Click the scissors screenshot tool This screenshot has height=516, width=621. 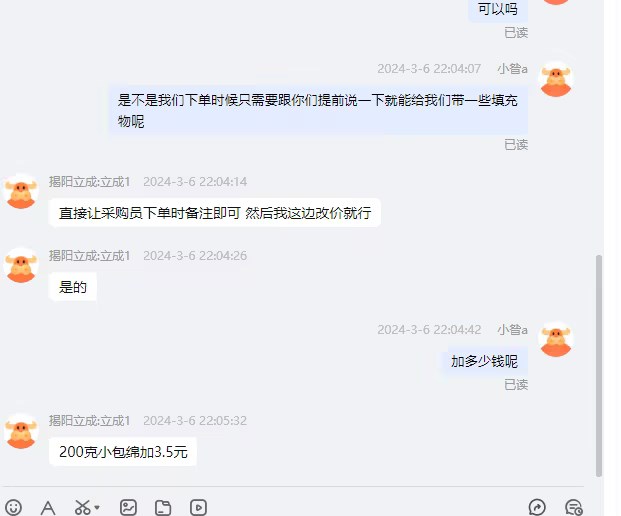(82, 507)
